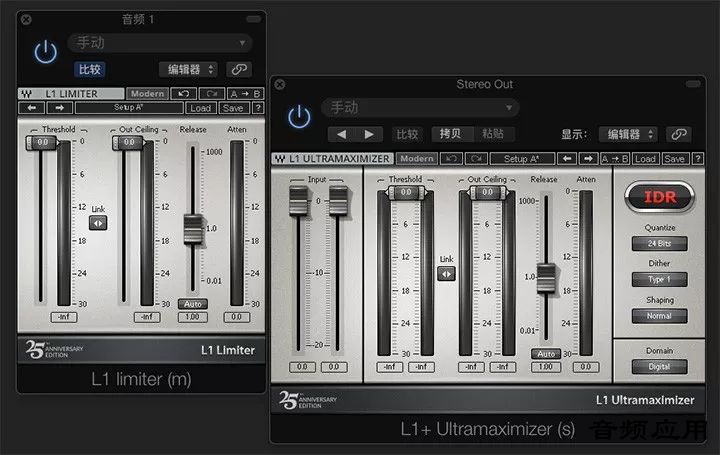The height and width of the screenshot is (455, 720).
Task: Open Modern skin menu in L1 Limiter
Action: point(147,94)
